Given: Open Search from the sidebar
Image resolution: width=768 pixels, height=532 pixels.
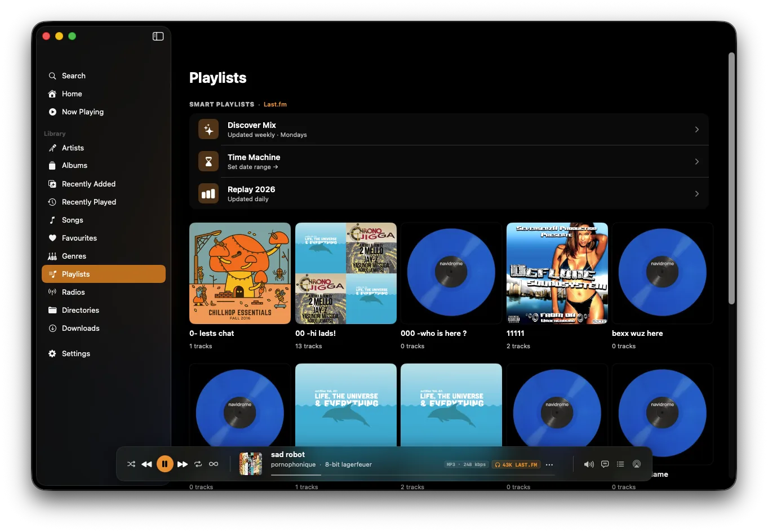Looking at the screenshot, I should 104,76.
